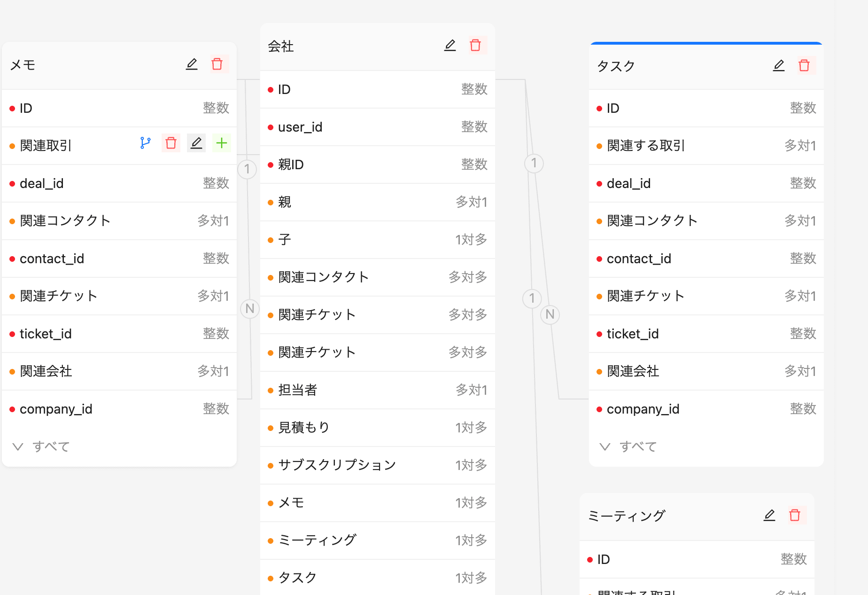Select the 関連チケット field in メモ

coord(119,296)
